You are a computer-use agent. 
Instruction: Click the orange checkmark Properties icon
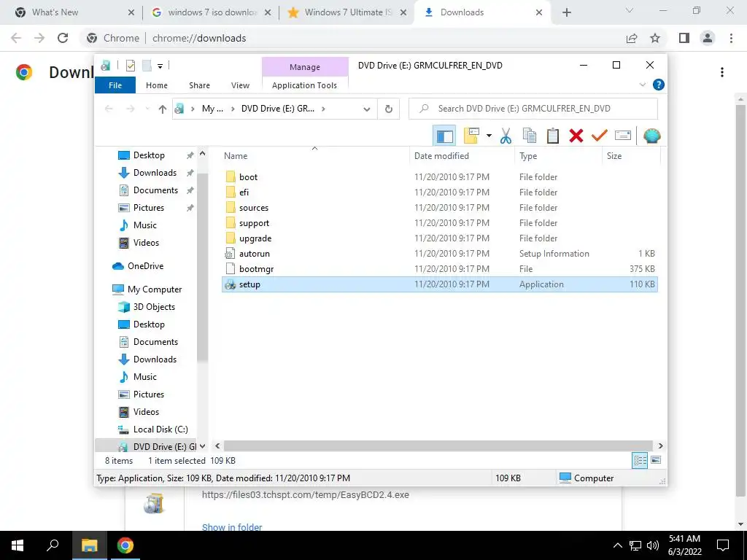[600, 136]
